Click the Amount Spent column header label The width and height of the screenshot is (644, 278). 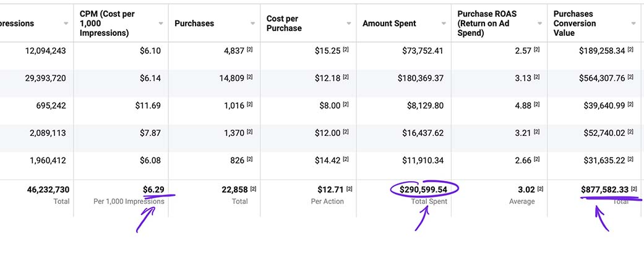click(389, 23)
